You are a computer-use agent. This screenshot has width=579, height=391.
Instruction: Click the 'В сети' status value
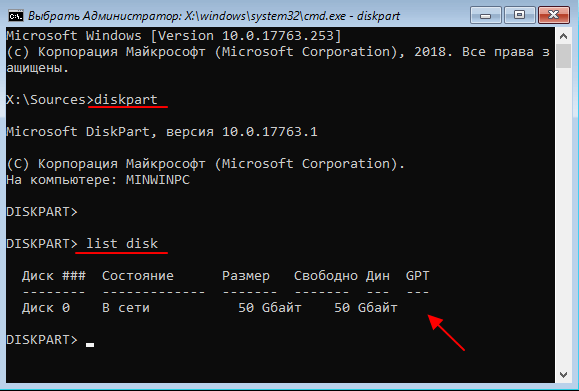[x=126, y=308]
